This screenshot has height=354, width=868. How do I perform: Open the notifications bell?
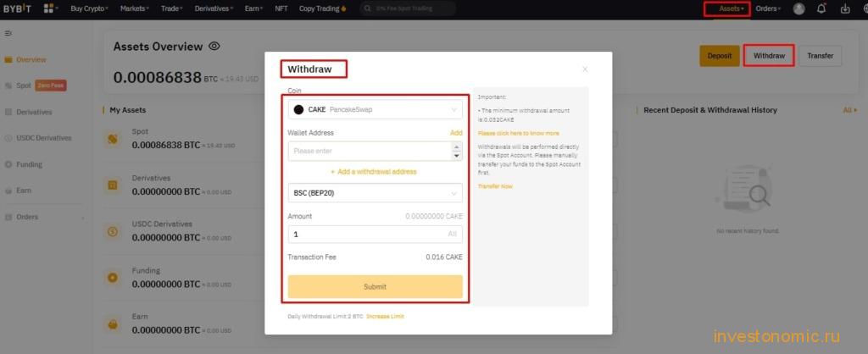point(821,8)
